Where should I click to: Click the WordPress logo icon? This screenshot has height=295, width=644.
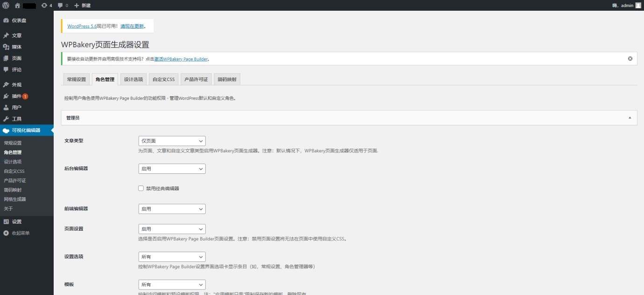[6, 6]
